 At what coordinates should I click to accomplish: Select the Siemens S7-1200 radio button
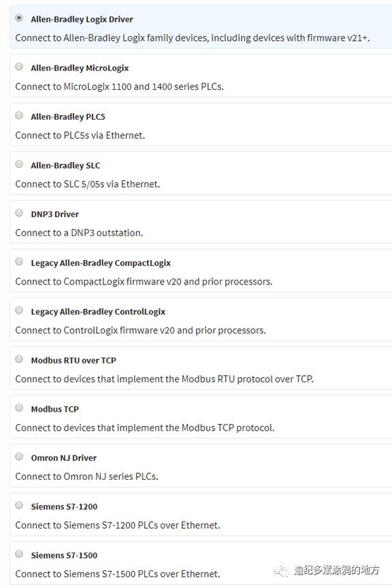click(x=19, y=506)
